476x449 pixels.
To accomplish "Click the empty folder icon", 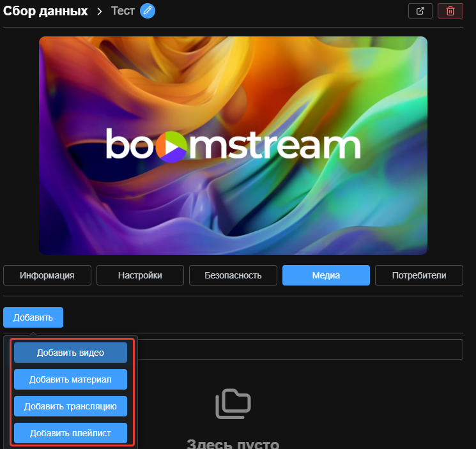I will click(233, 404).
